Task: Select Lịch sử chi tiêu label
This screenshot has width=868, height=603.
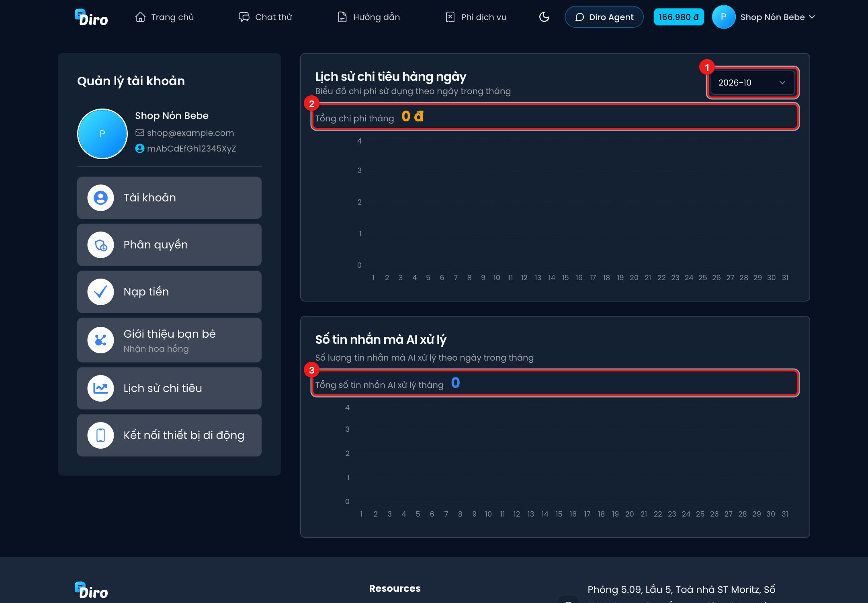Action: [163, 388]
